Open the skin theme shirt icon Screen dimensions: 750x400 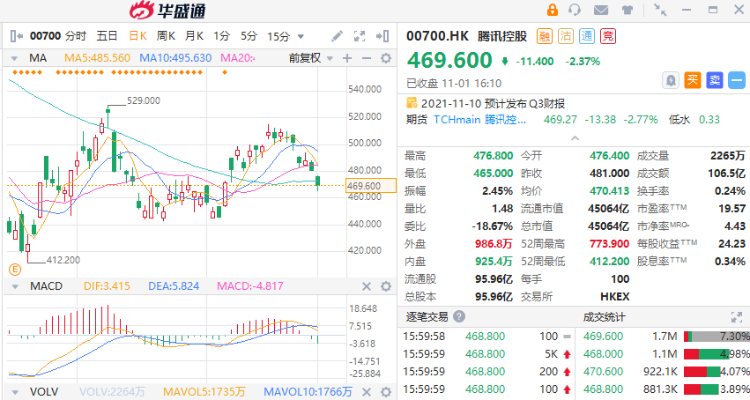pyautogui.click(x=627, y=10)
